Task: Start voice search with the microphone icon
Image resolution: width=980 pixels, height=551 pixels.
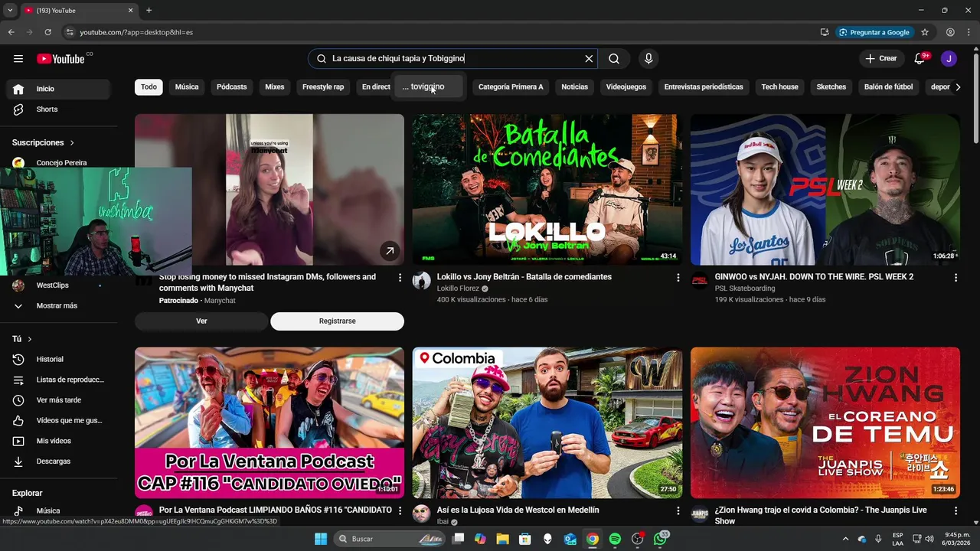Action: coord(648,59)
